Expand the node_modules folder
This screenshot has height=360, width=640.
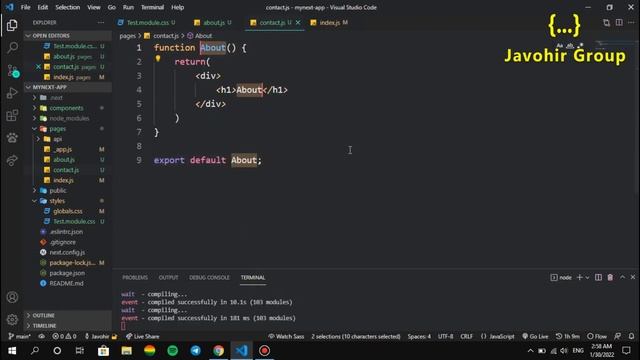[x=69, y=118]
